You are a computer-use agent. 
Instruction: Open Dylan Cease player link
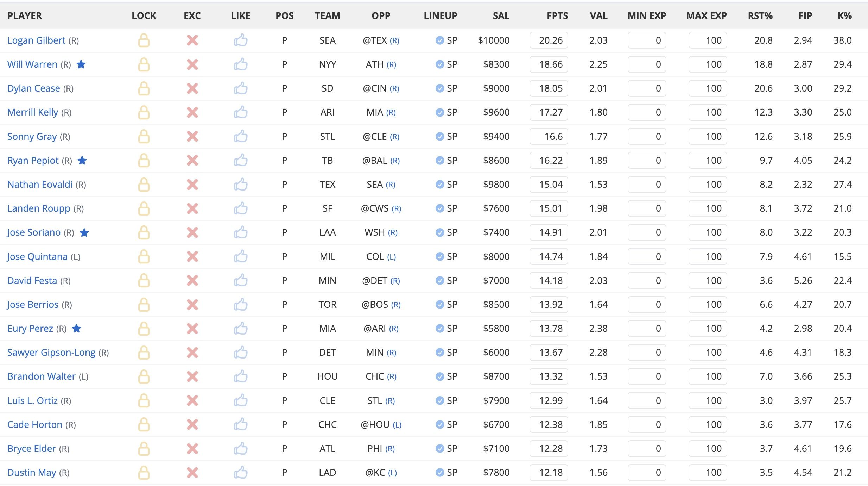(x=33, y=88)
